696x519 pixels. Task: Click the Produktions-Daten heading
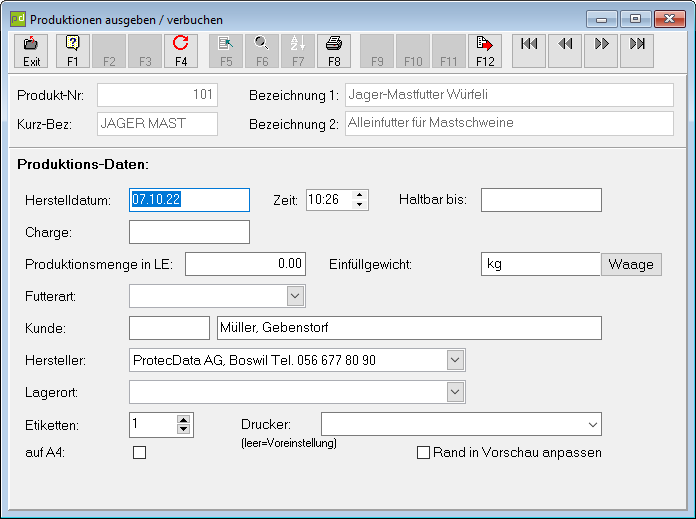point(83,165)
